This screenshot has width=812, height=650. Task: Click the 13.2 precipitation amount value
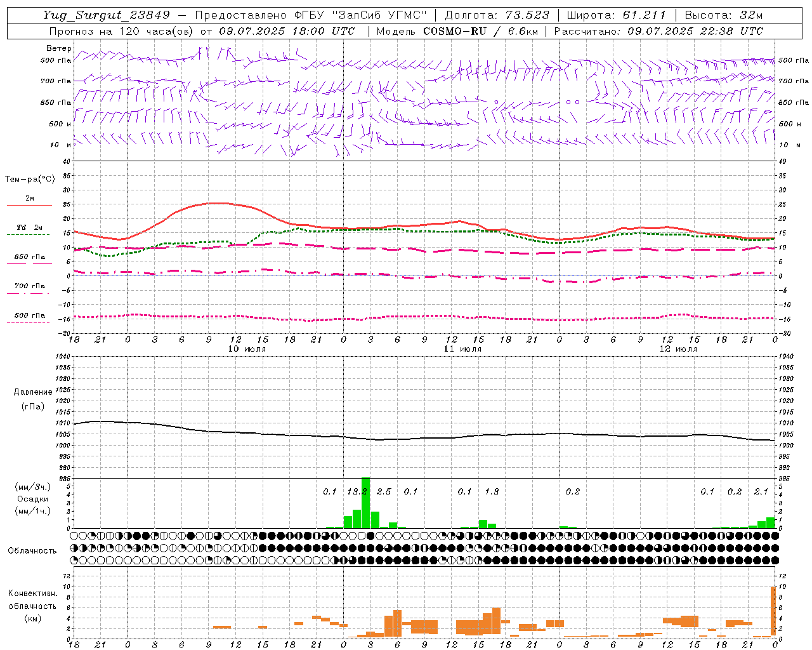click(x=357, y=491)
